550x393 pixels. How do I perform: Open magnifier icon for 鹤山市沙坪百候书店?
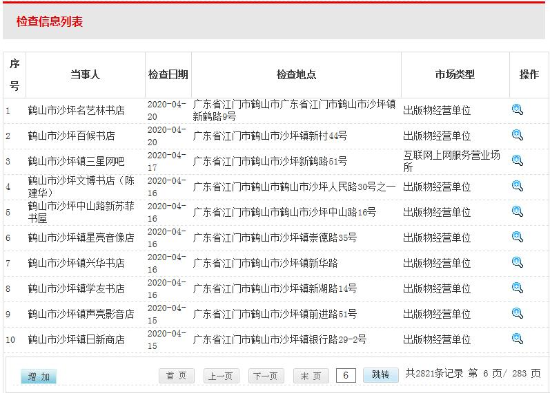pos(517,135)
